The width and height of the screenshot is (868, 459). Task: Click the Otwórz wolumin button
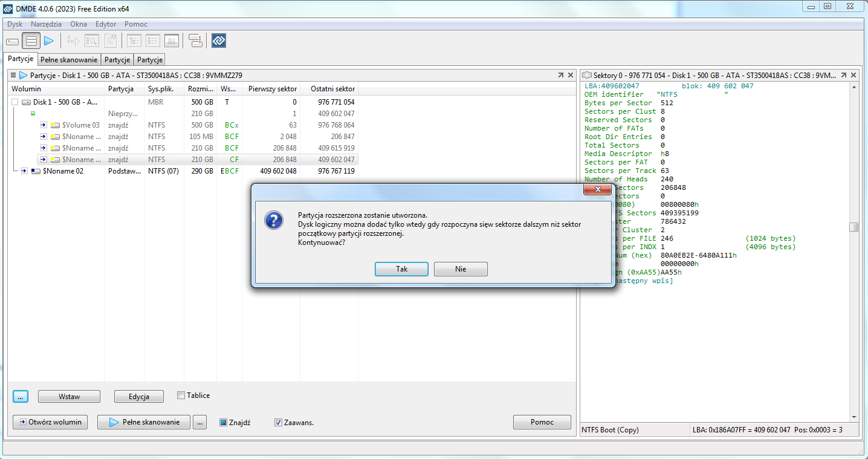[50, 422]
